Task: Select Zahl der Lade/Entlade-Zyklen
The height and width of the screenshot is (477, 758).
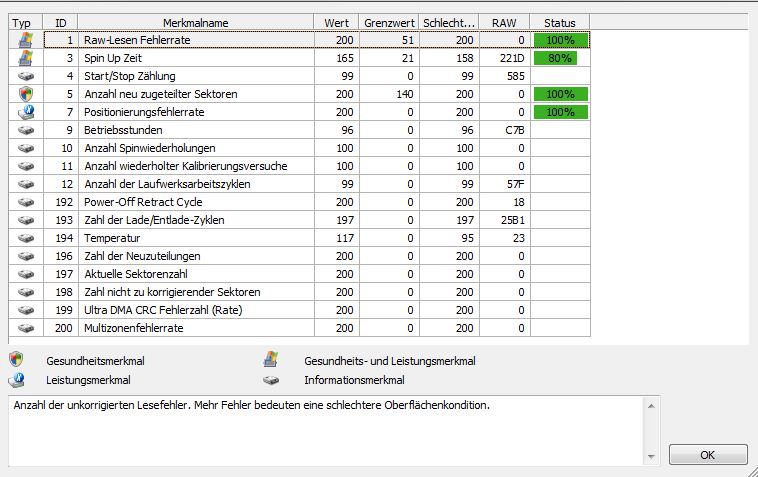Action: coord(154,220)
